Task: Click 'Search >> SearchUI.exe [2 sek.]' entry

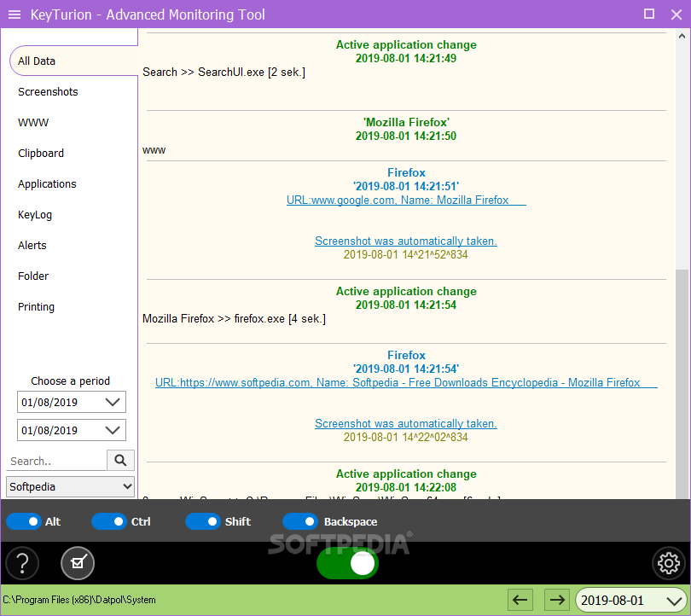Action: 224,72
